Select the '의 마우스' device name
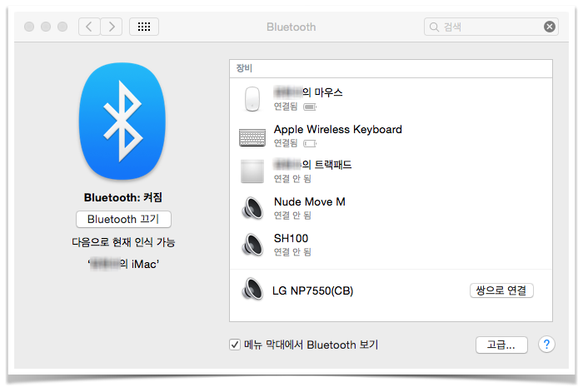The height and width of the screenshot is (392, 583). coord(308,92)
